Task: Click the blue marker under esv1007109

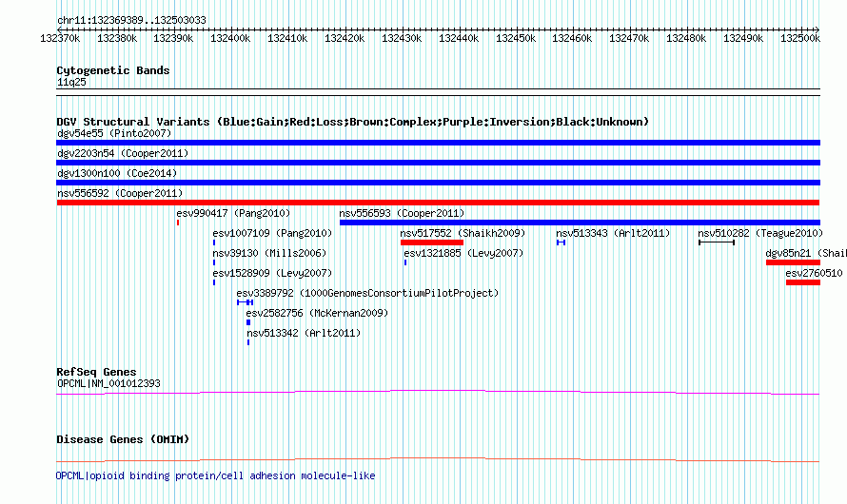Action: (214, 242)
